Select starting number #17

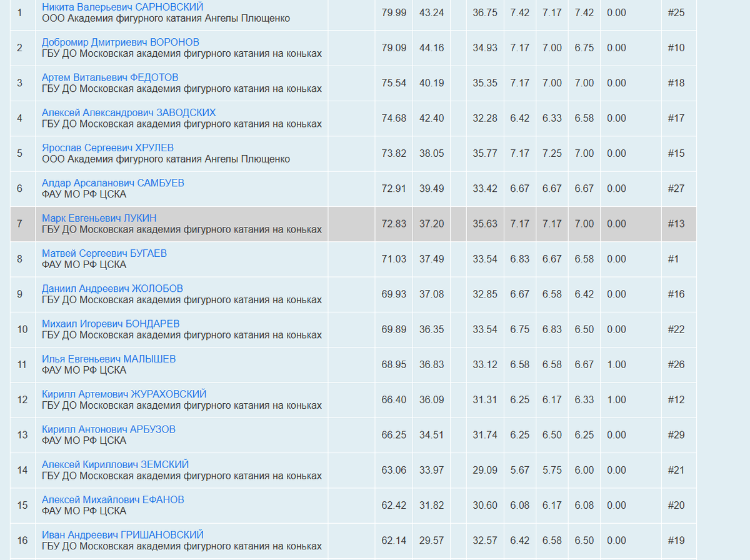click(676, 118)
